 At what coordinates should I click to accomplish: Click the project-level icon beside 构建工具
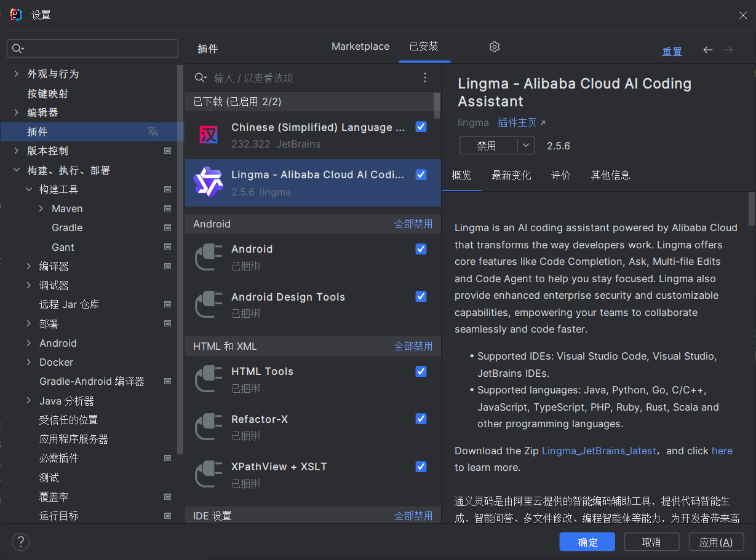(167, 189)
